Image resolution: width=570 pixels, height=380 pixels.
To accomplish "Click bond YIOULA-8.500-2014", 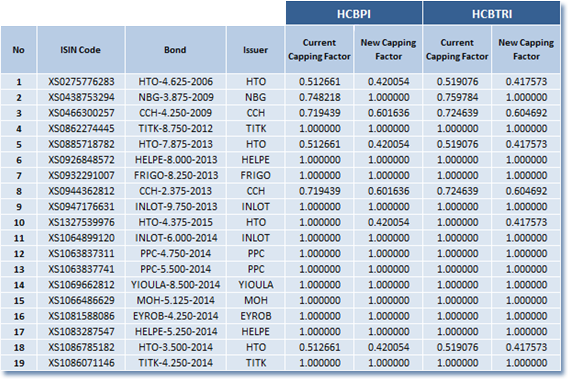I will 176,285.
